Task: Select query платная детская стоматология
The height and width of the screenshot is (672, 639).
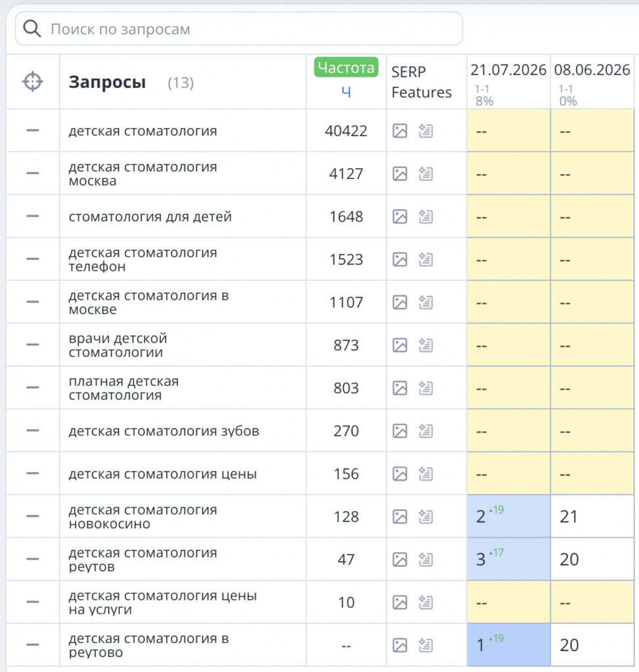Action: (123, 388)
